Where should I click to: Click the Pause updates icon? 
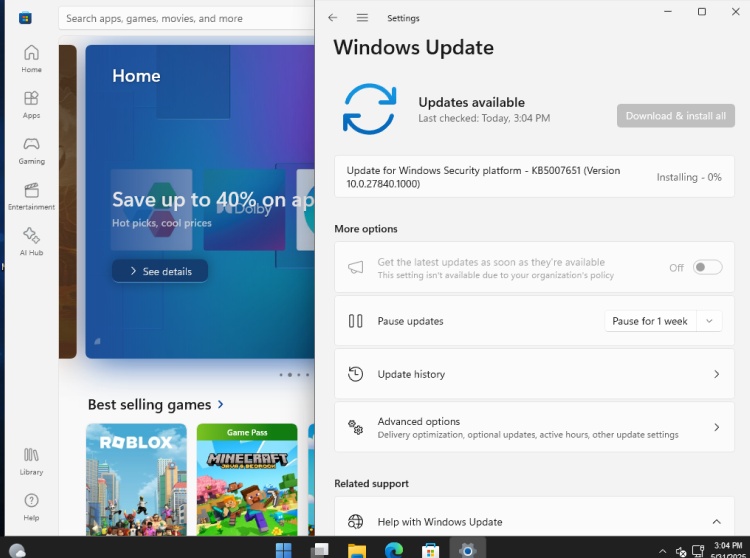pos(355,321)
